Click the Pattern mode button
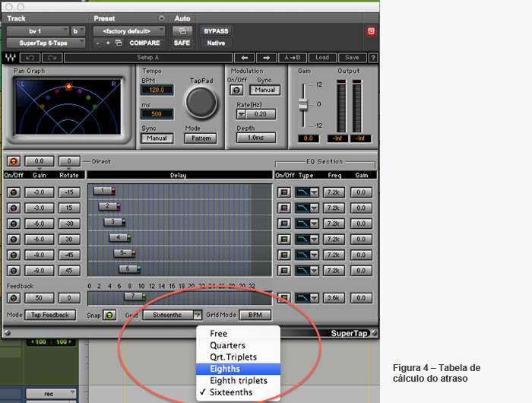Image resolution: width=532 pixels, height=403 pixels. (x=201, y=138)
